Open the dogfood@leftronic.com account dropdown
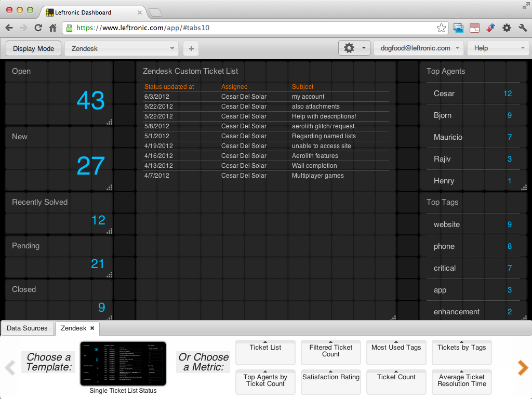 coord(418,48)
